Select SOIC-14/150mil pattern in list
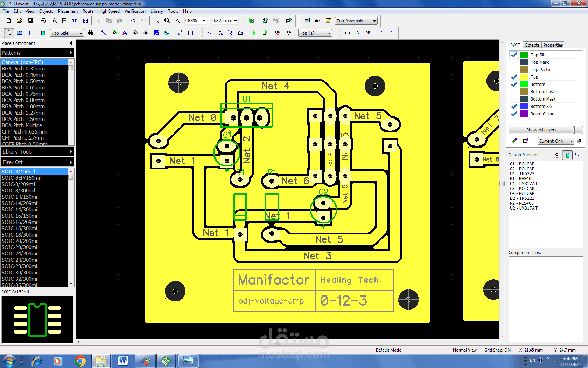Image resolution: width=588 pixels, height=368 pixels. point(34,197)
